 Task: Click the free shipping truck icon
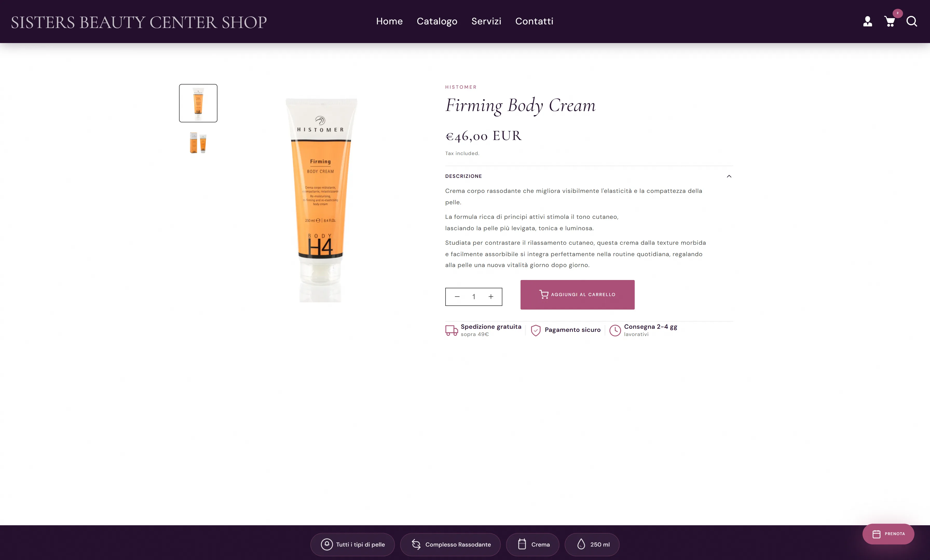452,330
